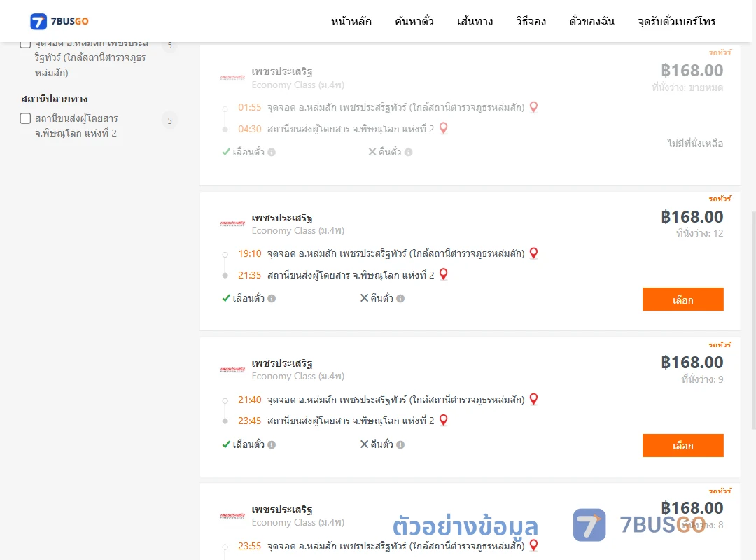Click the 'ไม่มีที่นั่งเหลือ' sold-out label
756x560 pixels.
click(695, 143)
